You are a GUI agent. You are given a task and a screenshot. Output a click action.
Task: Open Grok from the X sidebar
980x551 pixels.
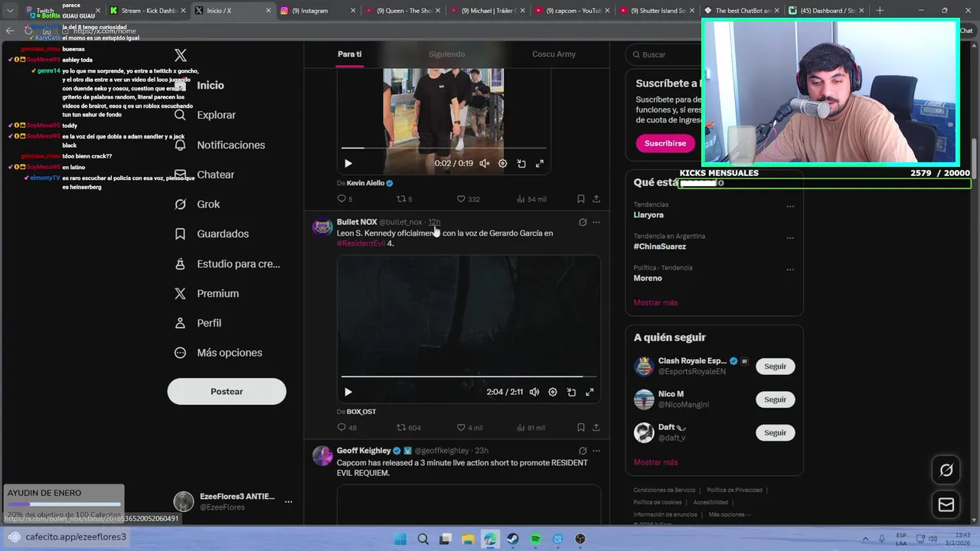click(197, 204)
